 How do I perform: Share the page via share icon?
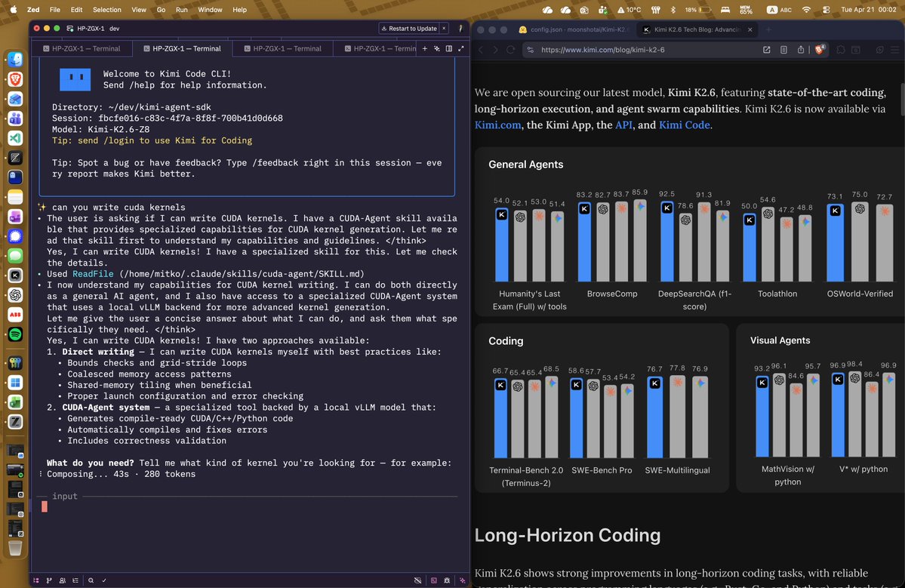801,50
